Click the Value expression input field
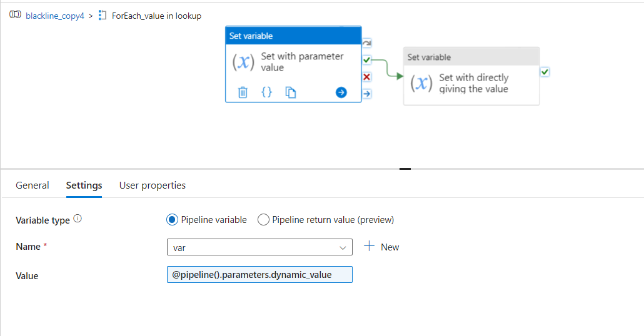The width and height of the screenshot is (644, 336). pos(259,275)
